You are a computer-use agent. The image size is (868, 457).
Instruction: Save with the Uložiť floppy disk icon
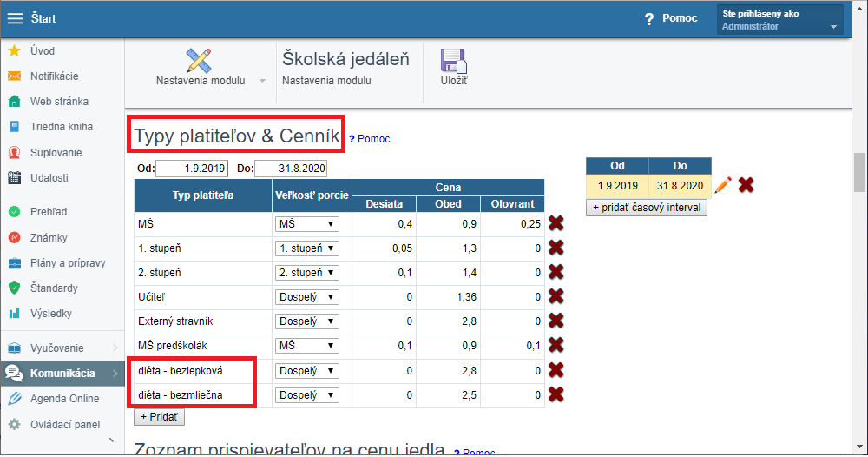coord(454,60)
